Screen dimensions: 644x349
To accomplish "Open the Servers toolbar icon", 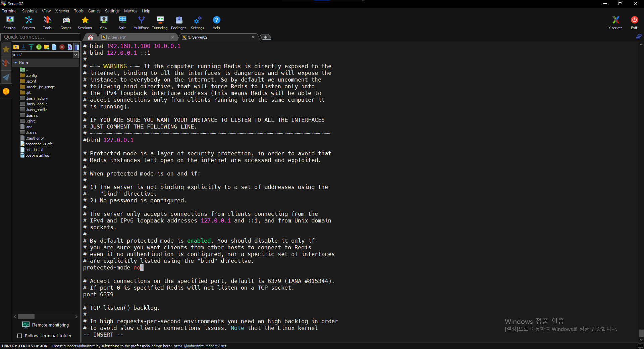I will click(x=29, y=23).
